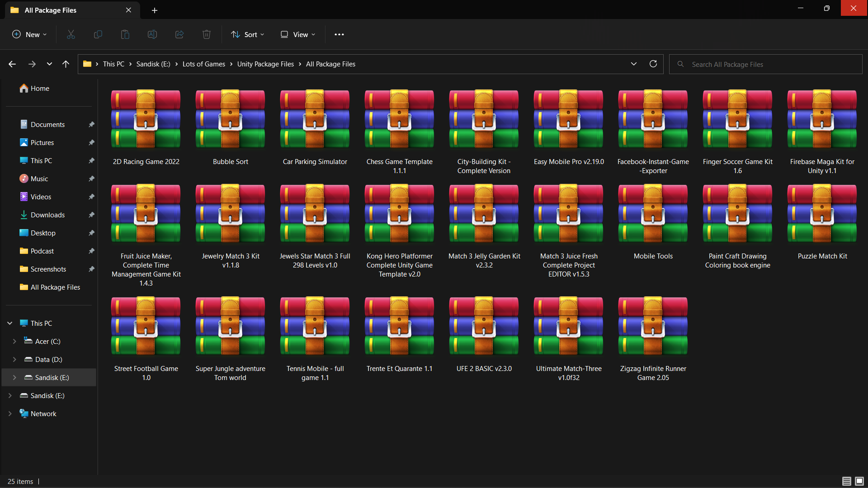The width and height of the screenshot is (868, 488).
Task: Click the New button
Action: click(x=29, y=34)
